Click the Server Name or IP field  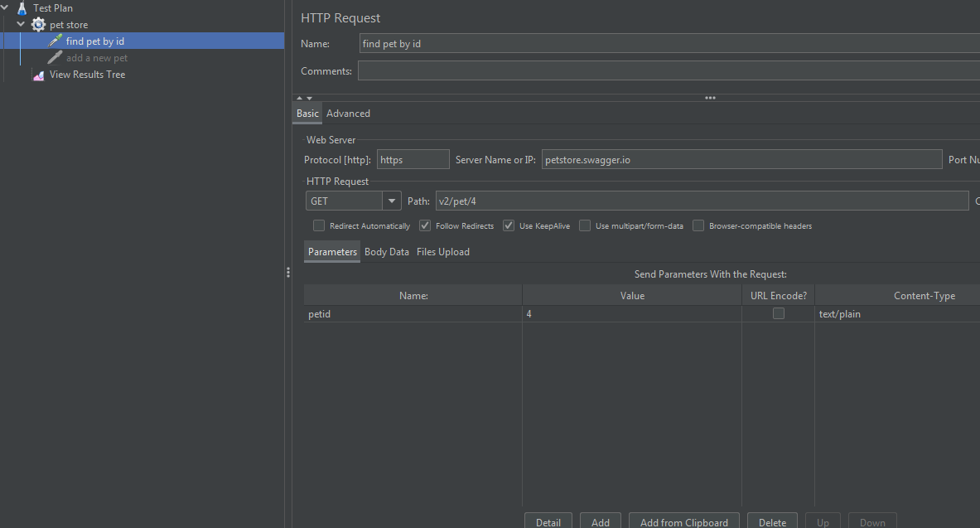pos(742,159)
